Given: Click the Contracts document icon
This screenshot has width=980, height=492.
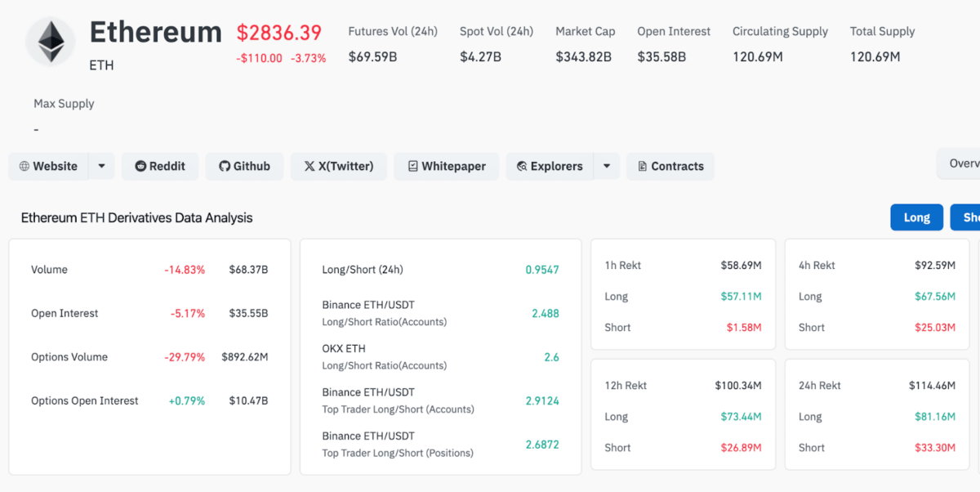Looking at the screenshot, I should (x=643, y=166).
